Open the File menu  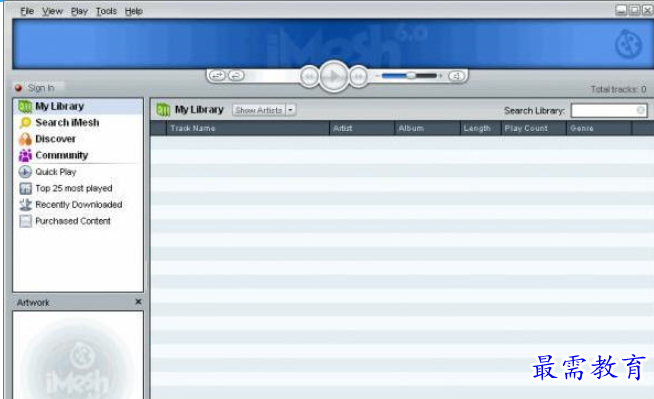pos(27,11)
